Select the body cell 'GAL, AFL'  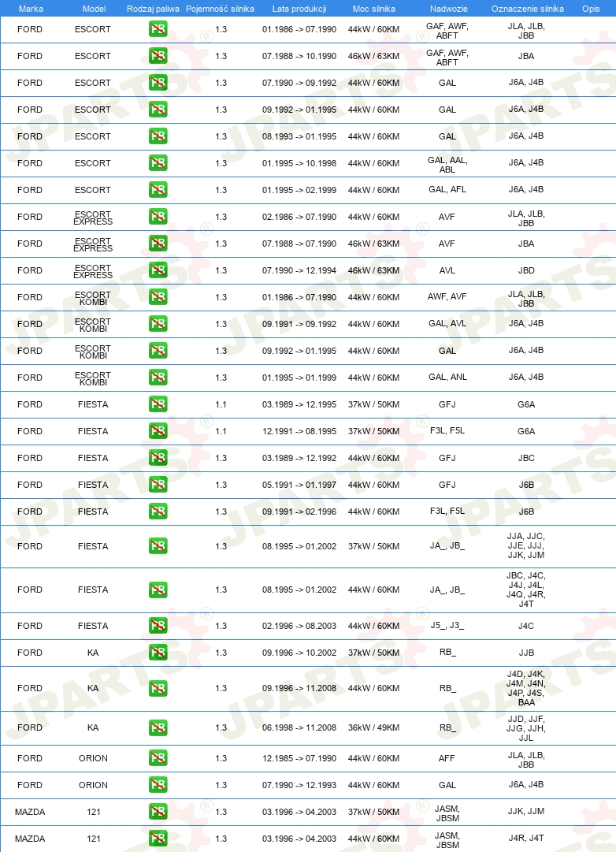[447, 189]
